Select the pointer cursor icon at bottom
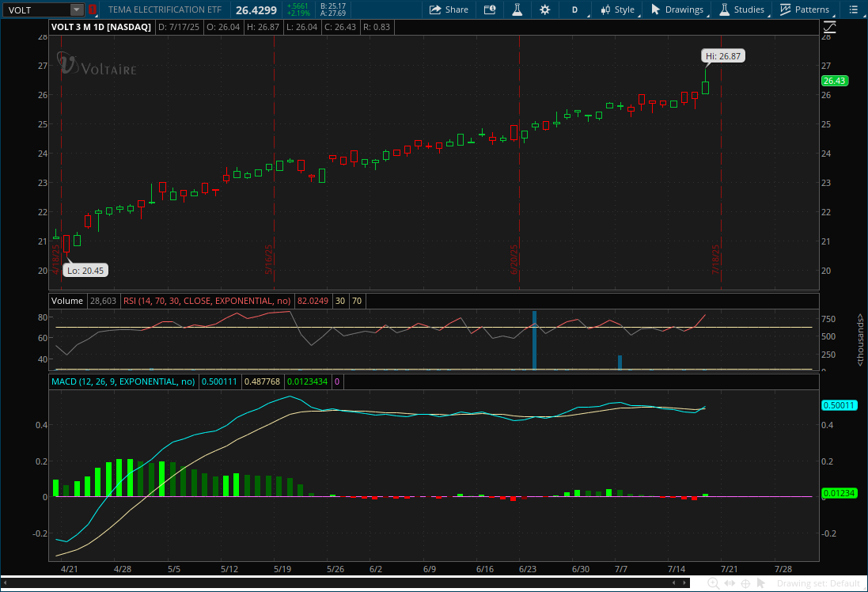The image size is (868, 592). (x=760, y=583)
